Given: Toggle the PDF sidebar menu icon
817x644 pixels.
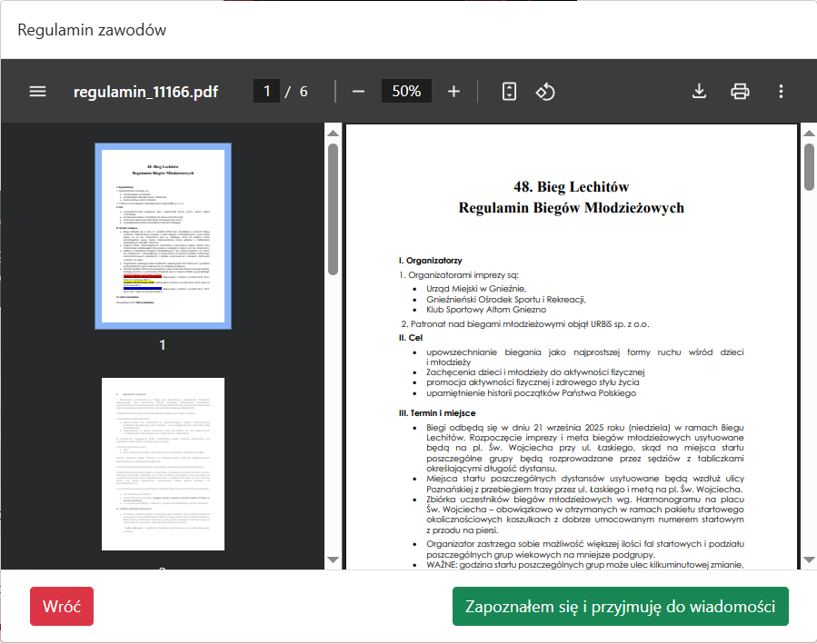Looking at the screenshot, I should click(x=37, y=92).
